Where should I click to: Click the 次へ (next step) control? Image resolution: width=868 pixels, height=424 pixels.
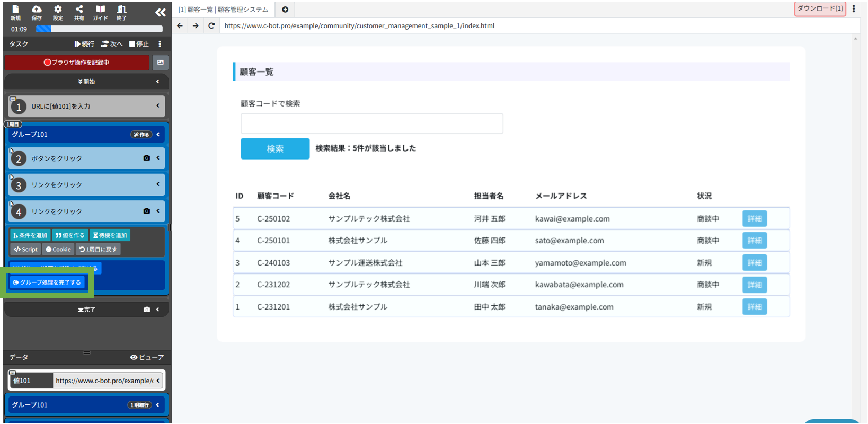pos(112,44)
